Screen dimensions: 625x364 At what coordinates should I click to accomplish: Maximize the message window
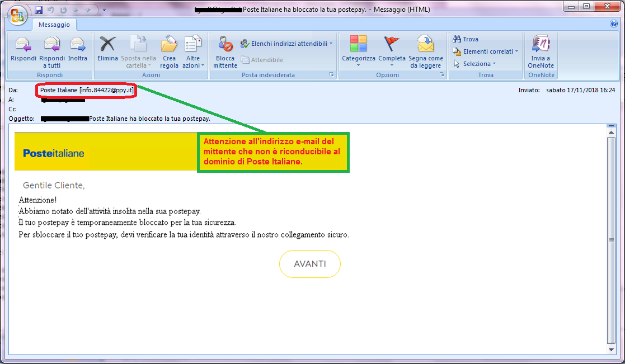(x=586, y=6)
